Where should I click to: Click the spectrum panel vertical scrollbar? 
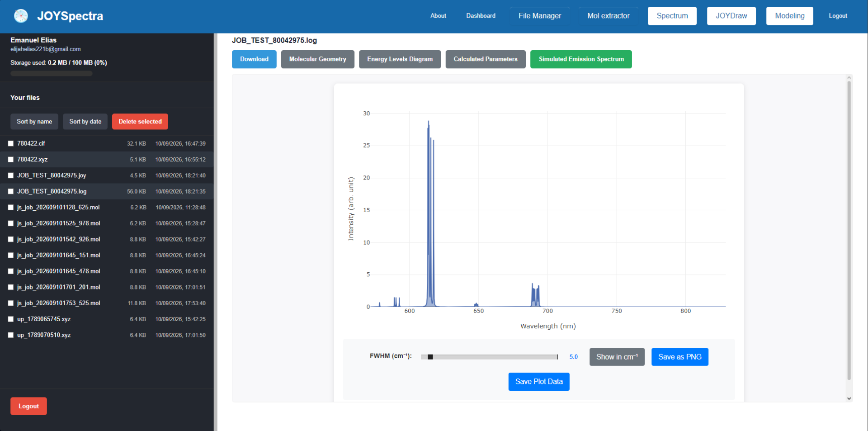pos(849,231)
